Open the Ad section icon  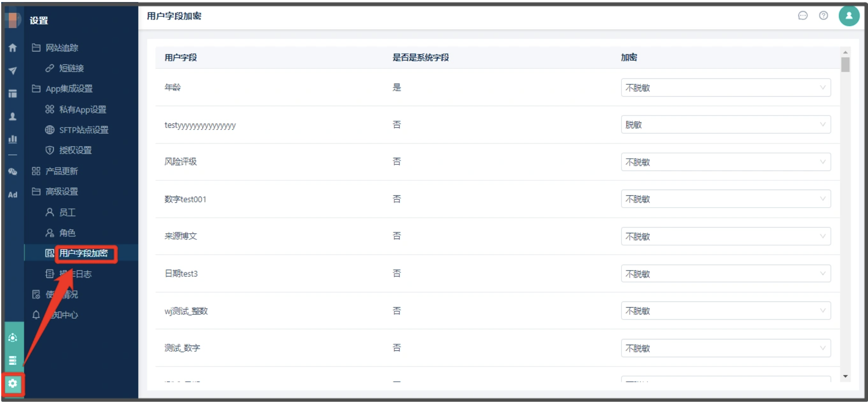click(13, 195)
